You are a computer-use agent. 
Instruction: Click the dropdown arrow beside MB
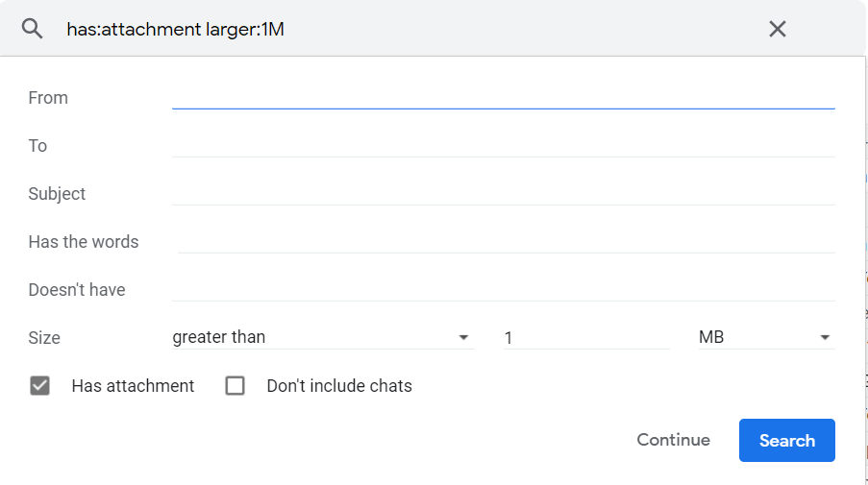click(x=824, y=338)
